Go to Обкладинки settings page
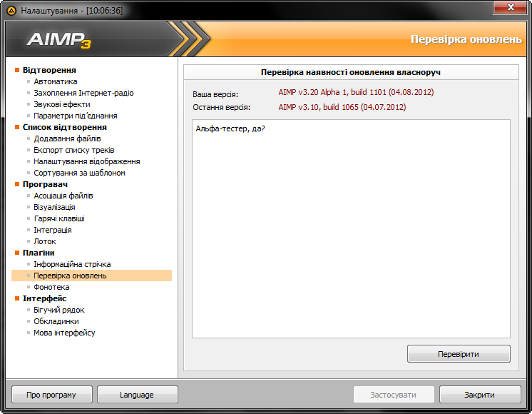This screenshot has width=532, height=414. pyautogui.click(x=56, y=321)
